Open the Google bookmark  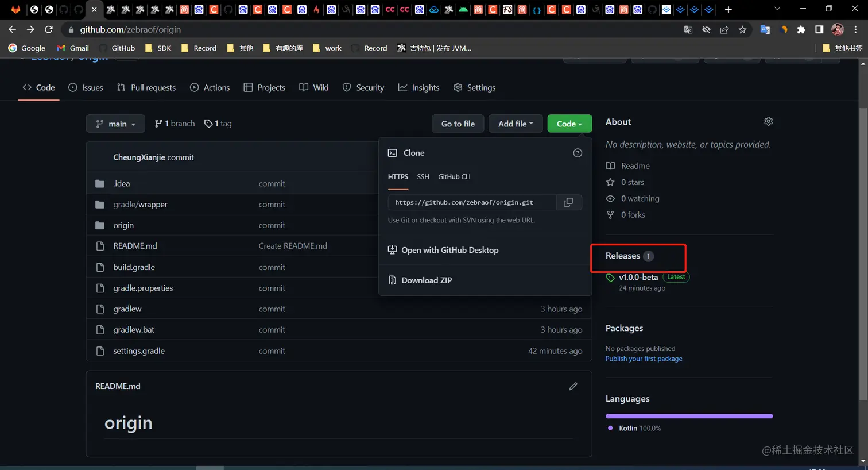(26, 48)
